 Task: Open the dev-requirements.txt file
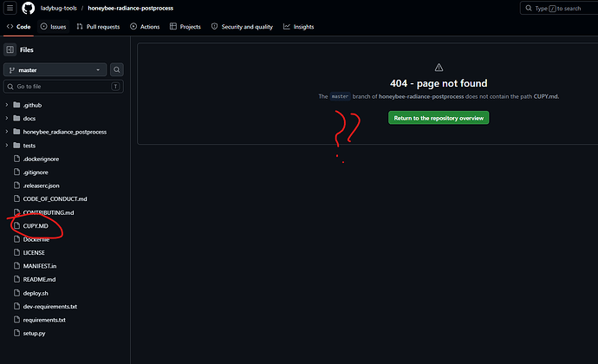[50, 307]
